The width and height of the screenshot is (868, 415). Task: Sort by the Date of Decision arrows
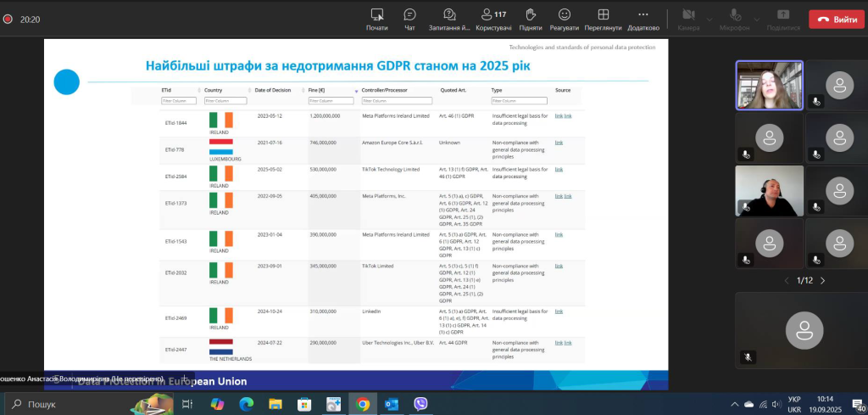click(303, 90)
